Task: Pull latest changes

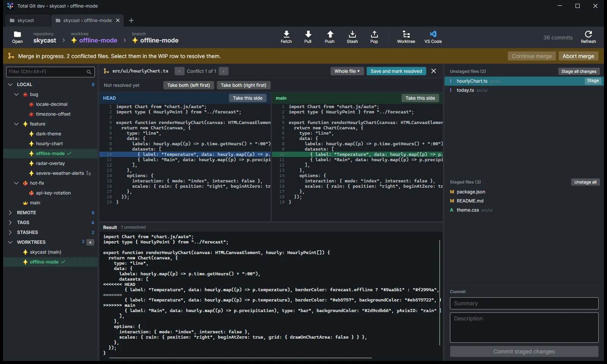Action: click(x=308, y=37)
